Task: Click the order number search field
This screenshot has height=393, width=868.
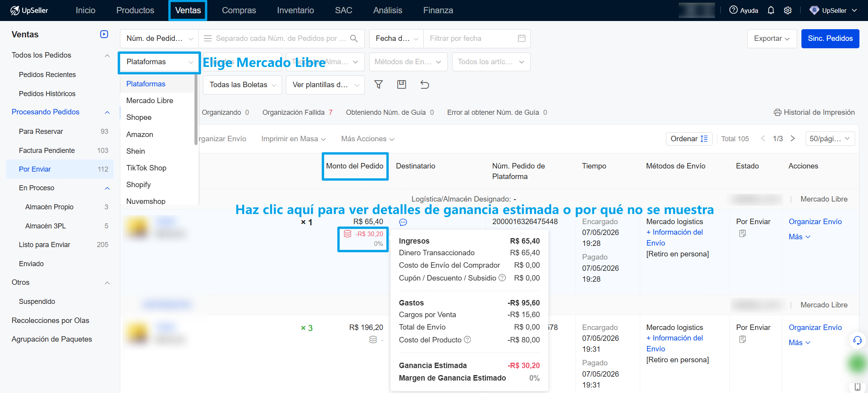Action: [x=281, y=39]
